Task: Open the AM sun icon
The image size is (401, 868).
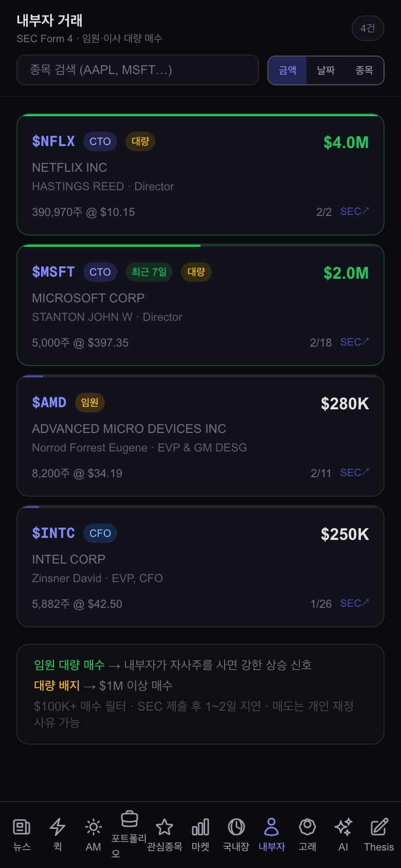Action: [x=93, y=827]
